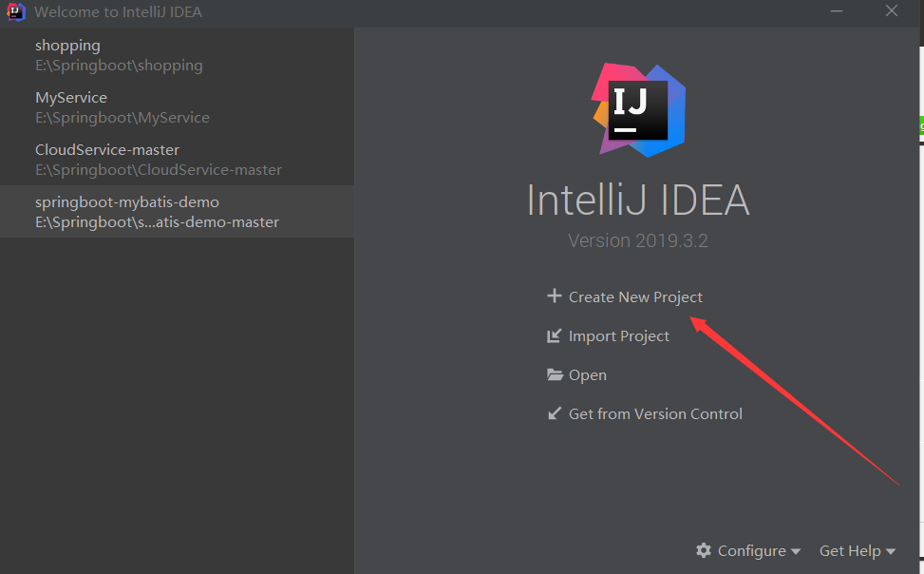Open the Configure menu

click(x=751, y=550)
